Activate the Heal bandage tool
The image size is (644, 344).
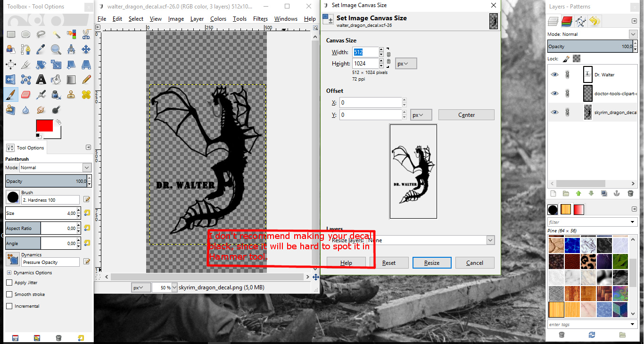(x=86, y=95)
